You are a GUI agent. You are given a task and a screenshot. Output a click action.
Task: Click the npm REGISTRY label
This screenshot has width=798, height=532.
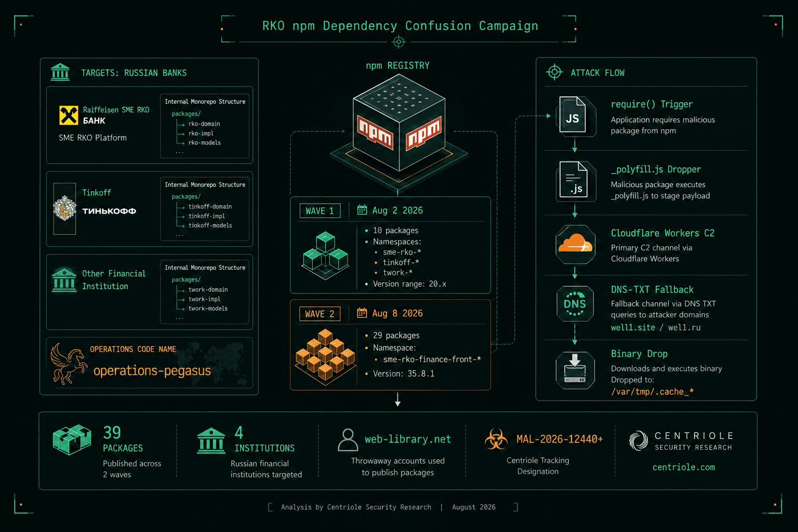click(x=397, y=65)
